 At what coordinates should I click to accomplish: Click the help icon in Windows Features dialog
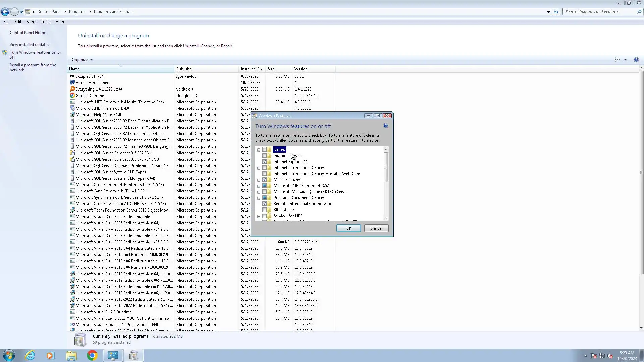click(x=385, y=126)
